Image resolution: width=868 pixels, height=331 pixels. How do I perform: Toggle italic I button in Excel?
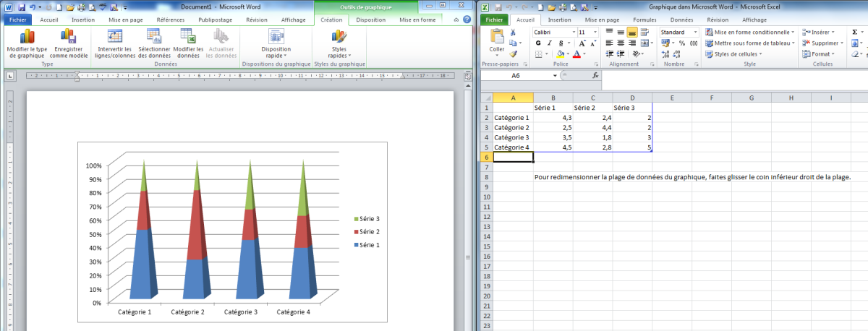point(549,43)
